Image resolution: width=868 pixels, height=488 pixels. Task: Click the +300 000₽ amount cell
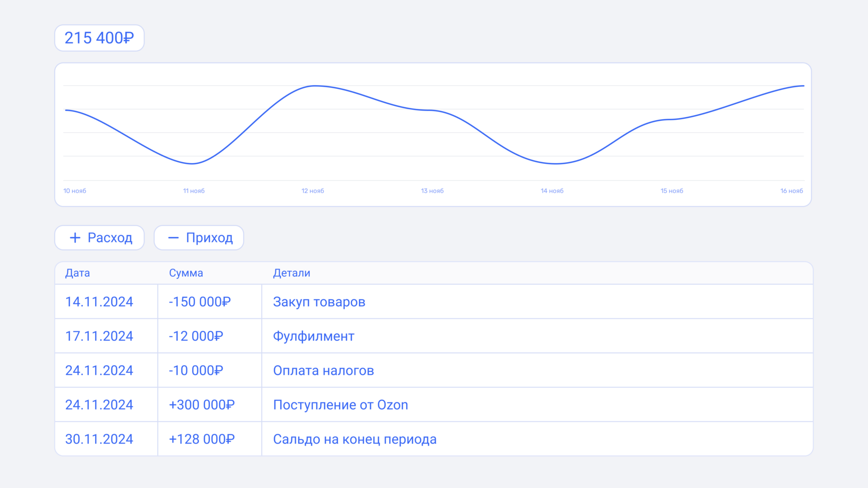click(202, 405)
